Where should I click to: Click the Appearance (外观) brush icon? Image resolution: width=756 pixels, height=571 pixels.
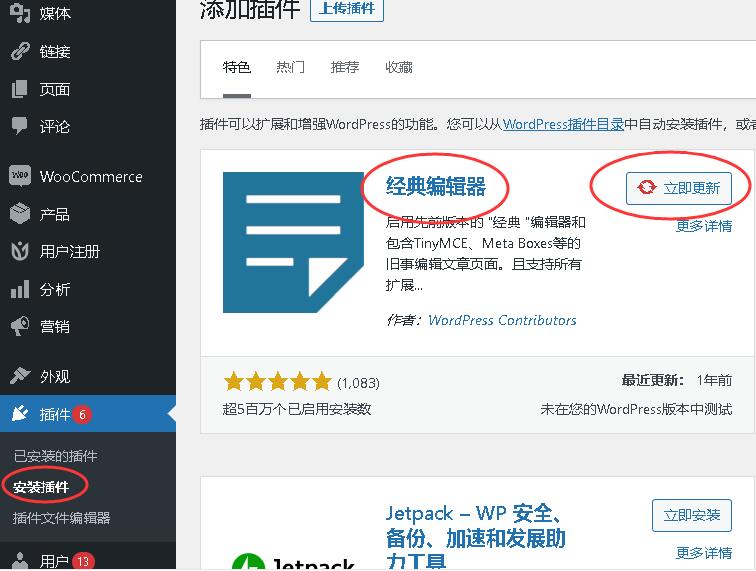coord(19,376)
